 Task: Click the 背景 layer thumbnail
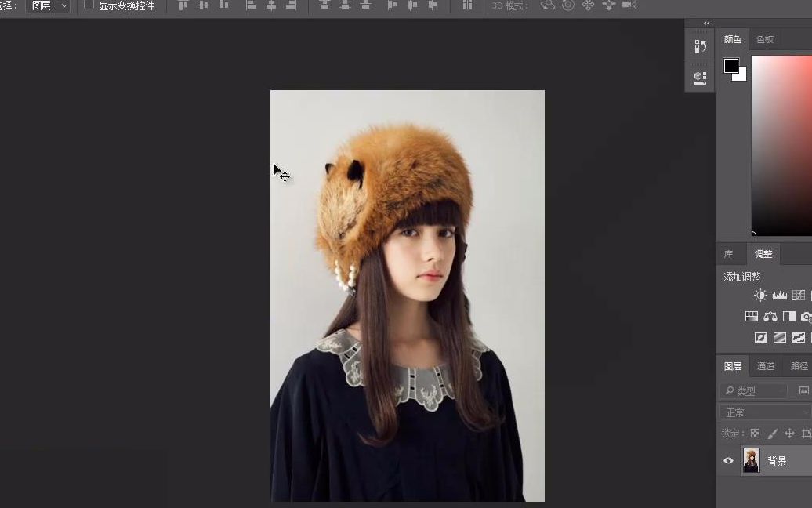751,461
